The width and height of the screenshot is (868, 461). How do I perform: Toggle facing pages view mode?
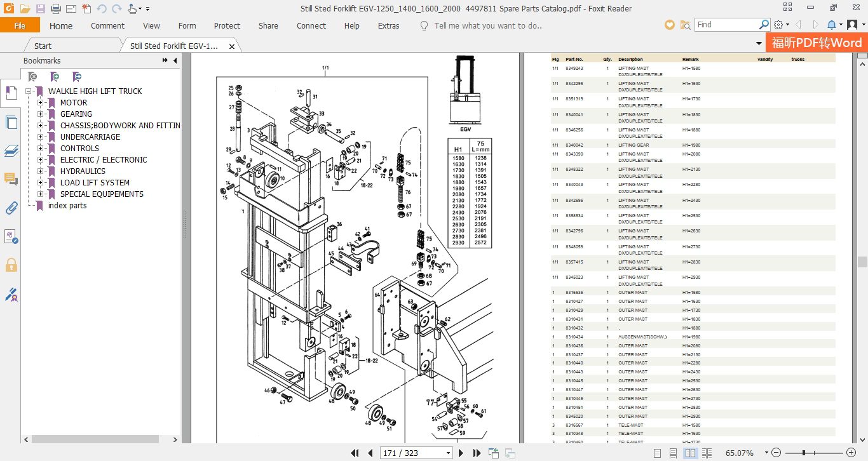point(690,453)
